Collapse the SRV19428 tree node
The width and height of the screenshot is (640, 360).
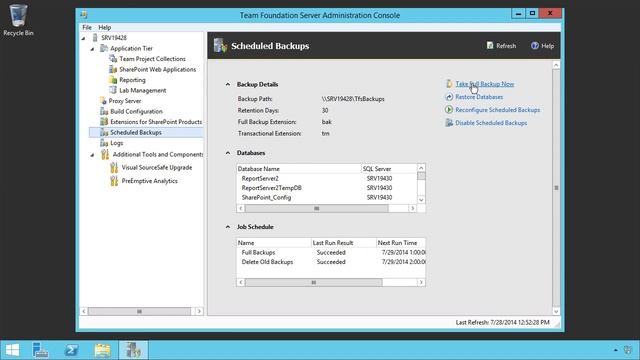(84, 38)
